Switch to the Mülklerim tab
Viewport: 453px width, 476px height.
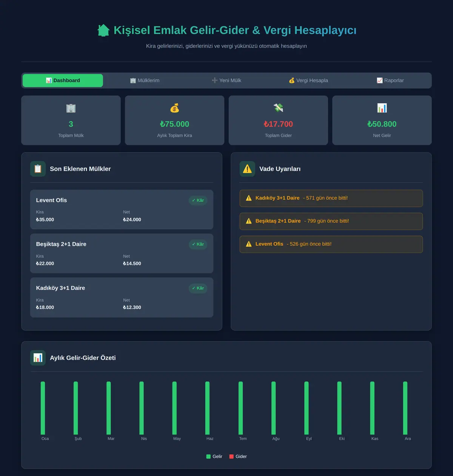coord(145,80)
